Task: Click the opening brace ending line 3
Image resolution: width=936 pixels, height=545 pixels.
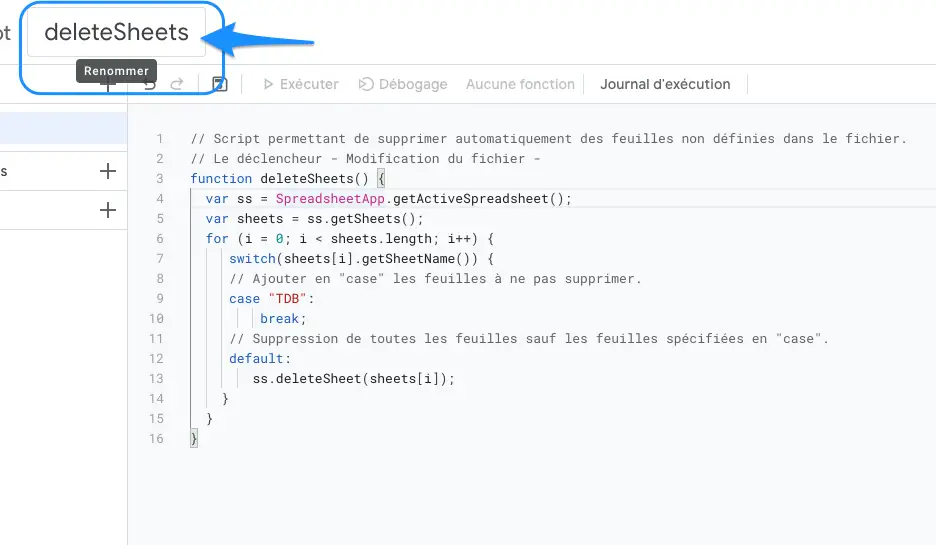Action: (381, 178)
